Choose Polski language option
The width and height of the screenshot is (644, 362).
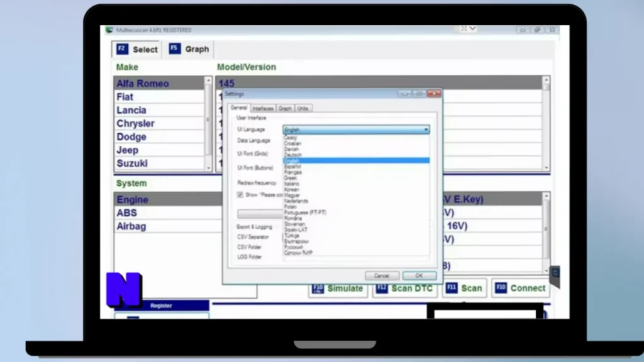click(356, 207)
